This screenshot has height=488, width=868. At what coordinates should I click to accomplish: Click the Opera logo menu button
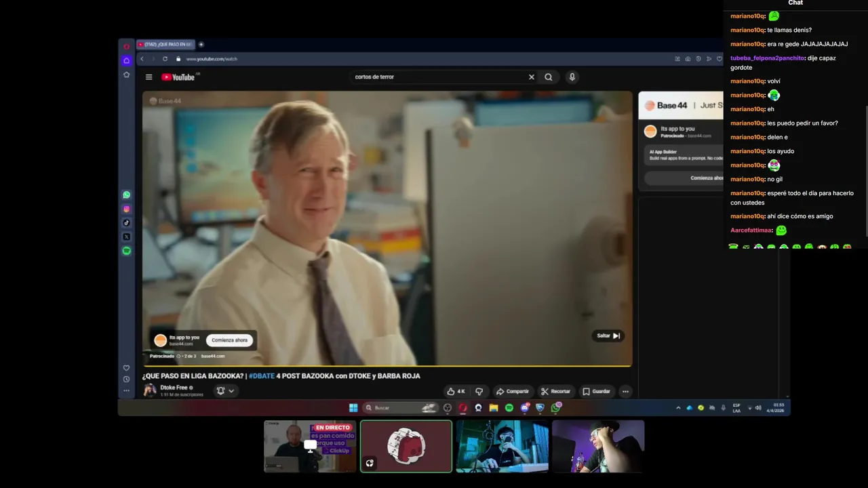tap(126, 47)
